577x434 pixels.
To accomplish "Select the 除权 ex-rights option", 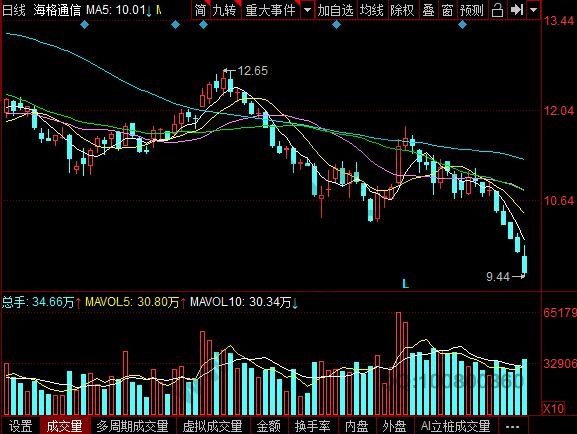I will [x=402, y=10].
